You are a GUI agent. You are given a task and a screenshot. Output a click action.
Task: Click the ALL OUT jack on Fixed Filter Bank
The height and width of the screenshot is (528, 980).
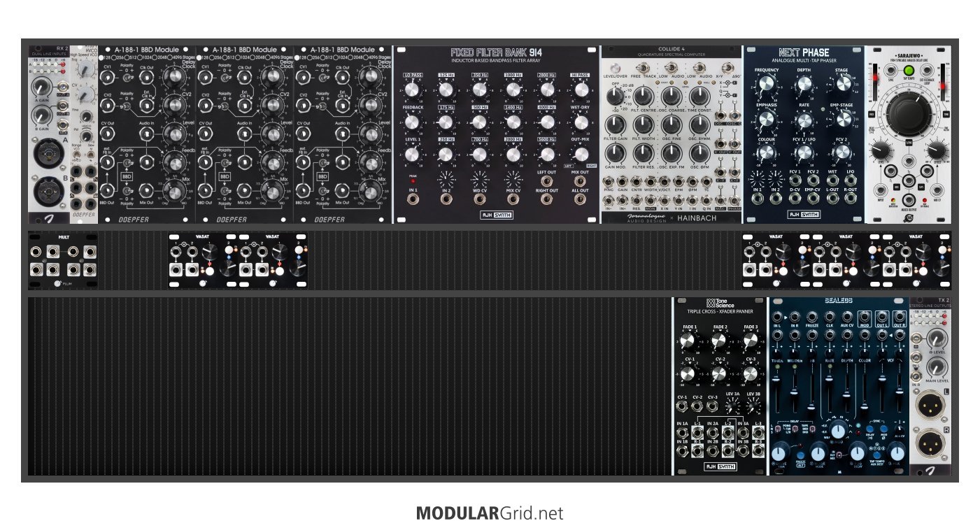[x=581, y=199]
